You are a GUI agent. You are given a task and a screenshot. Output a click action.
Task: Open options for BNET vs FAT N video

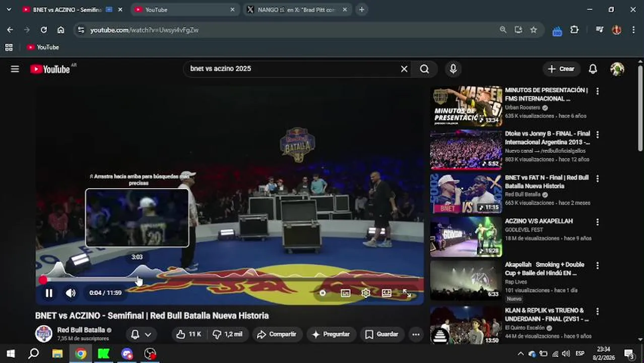pos(597,178)
